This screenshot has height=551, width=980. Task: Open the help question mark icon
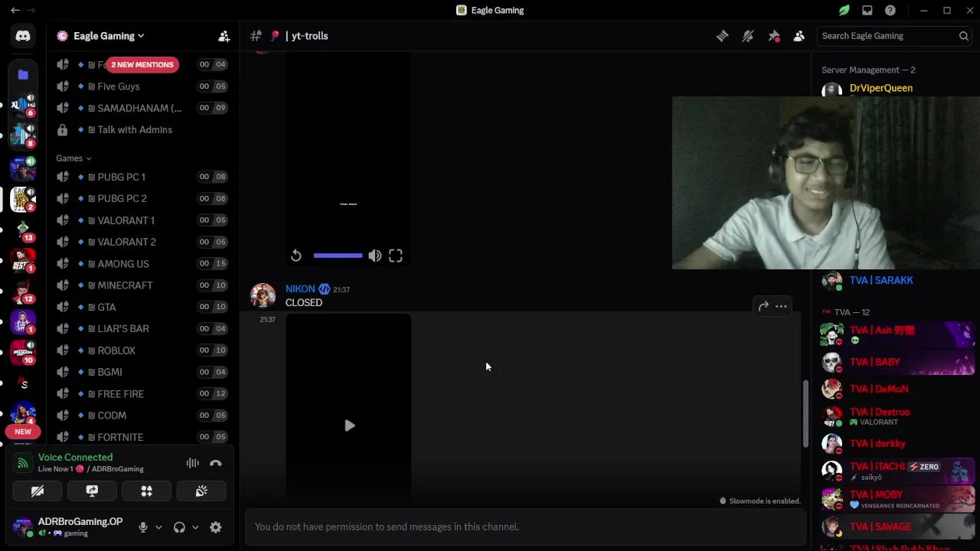(x=890, y=10)
